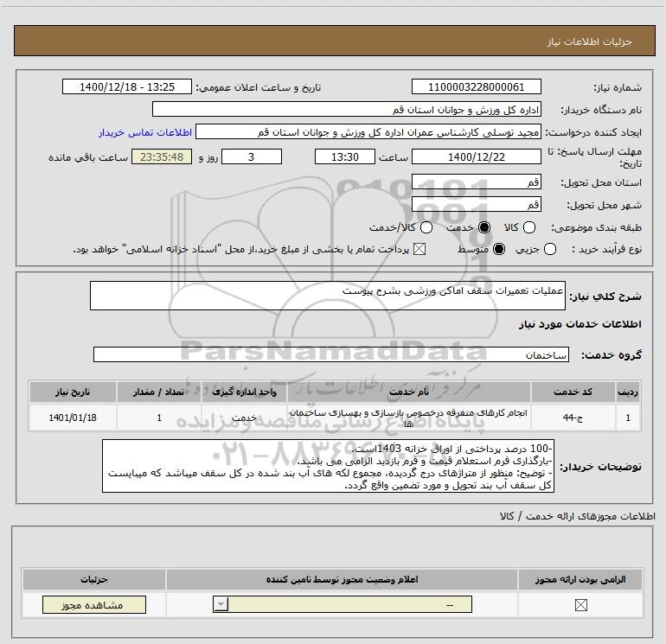Click the request creator name field

[368, 132]
